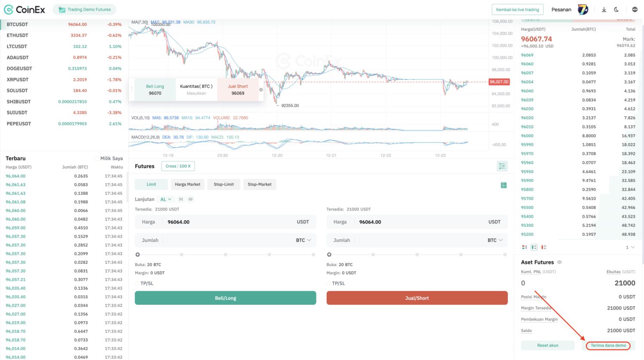
Task: Select XRPUSDT market row
Action: pyautogui.click(x=64, y=79)
